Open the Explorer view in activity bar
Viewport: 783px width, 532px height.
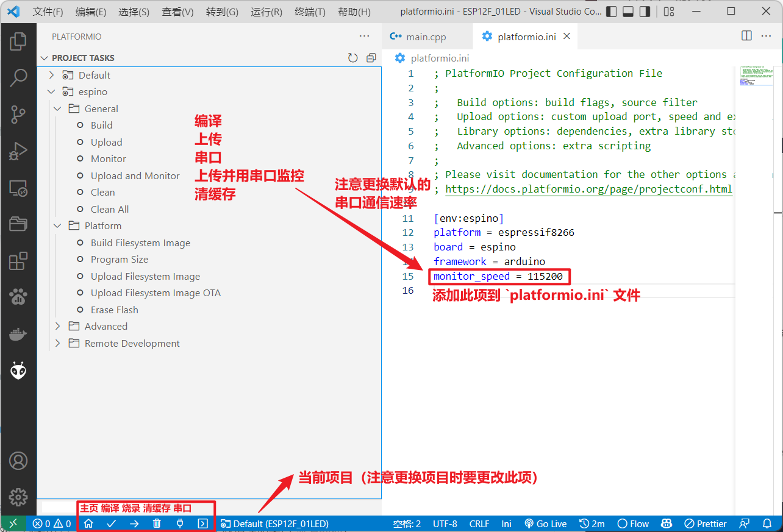point(18,42)
